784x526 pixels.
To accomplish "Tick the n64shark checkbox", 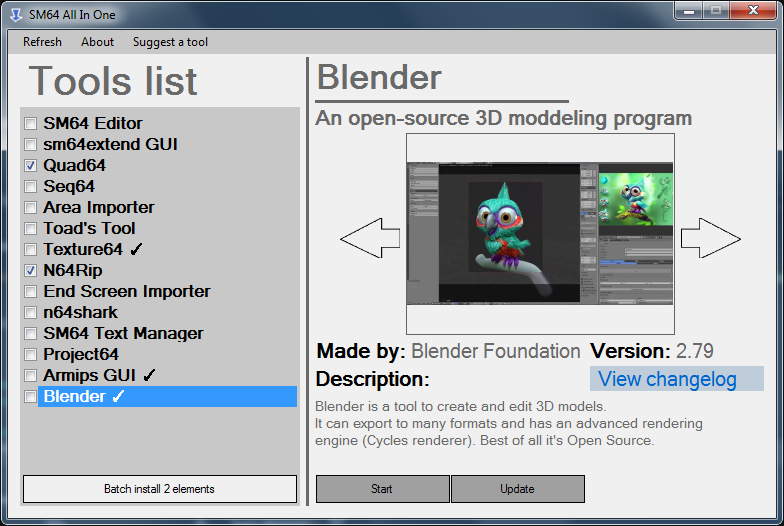I will click(30, 312).
